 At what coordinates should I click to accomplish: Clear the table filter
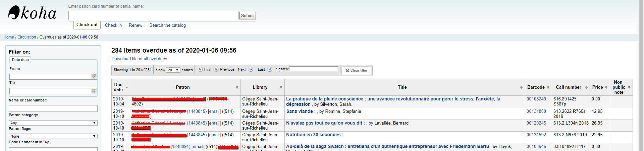click(356, 71)
